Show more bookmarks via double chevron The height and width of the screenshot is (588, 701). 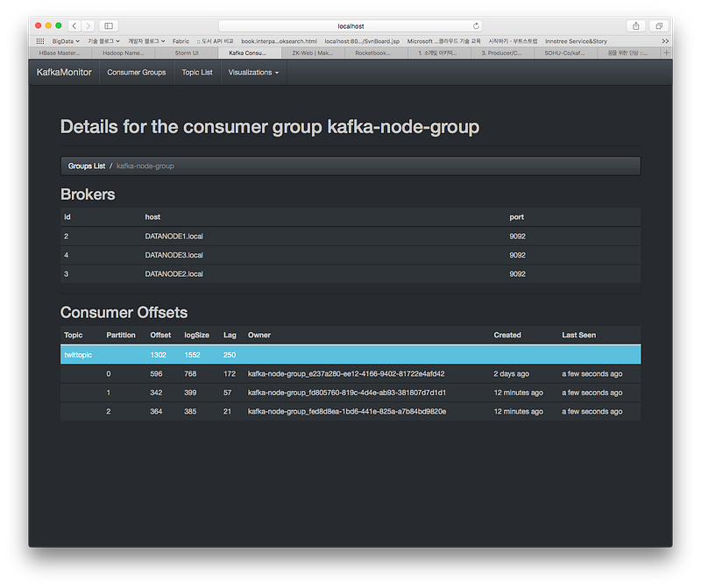pos(665,41)
